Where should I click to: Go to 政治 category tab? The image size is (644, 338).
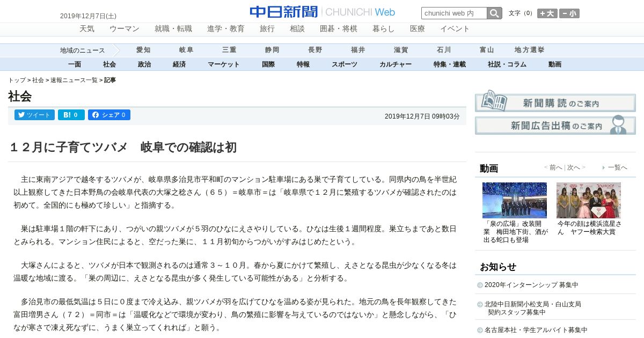pos(144,64)
